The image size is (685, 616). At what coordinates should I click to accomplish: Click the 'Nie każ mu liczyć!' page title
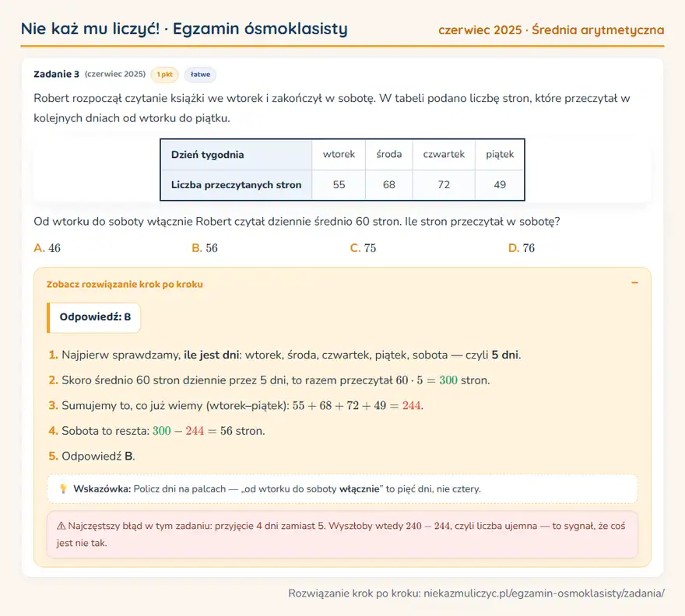[x=90, y=29]
